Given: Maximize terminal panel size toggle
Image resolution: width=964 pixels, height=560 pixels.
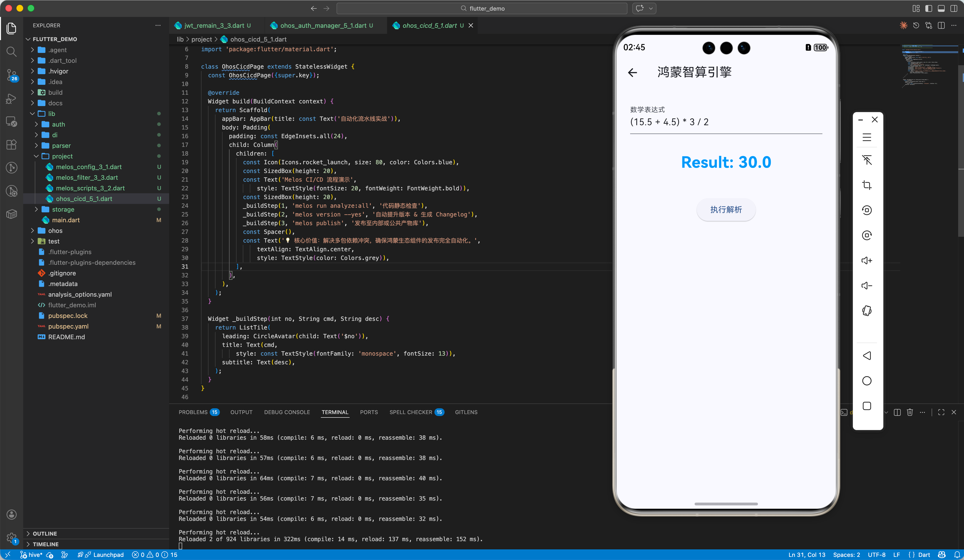Looking at the screenshot, I should click(x=941, y=412).
